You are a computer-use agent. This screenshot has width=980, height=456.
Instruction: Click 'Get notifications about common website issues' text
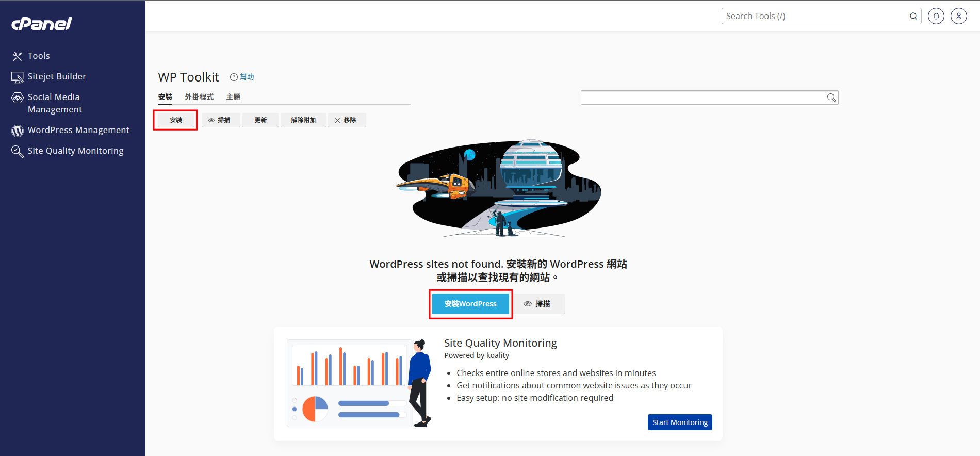pos(574,385)
